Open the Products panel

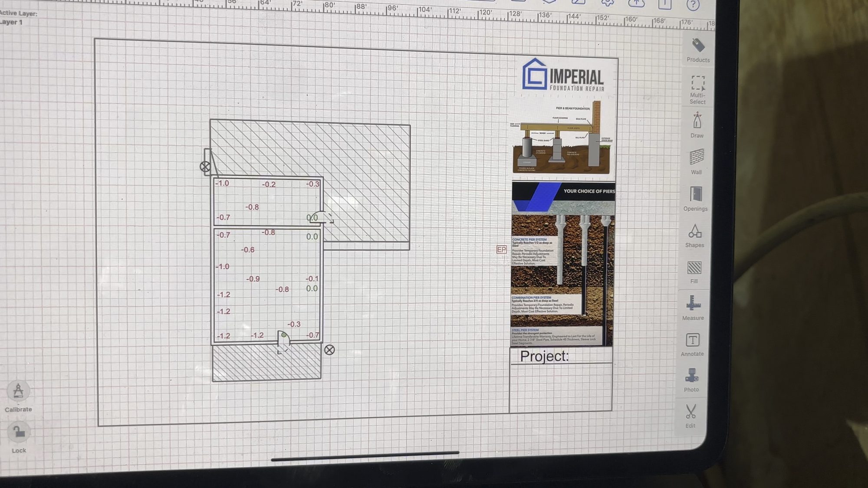pos(698,50)
